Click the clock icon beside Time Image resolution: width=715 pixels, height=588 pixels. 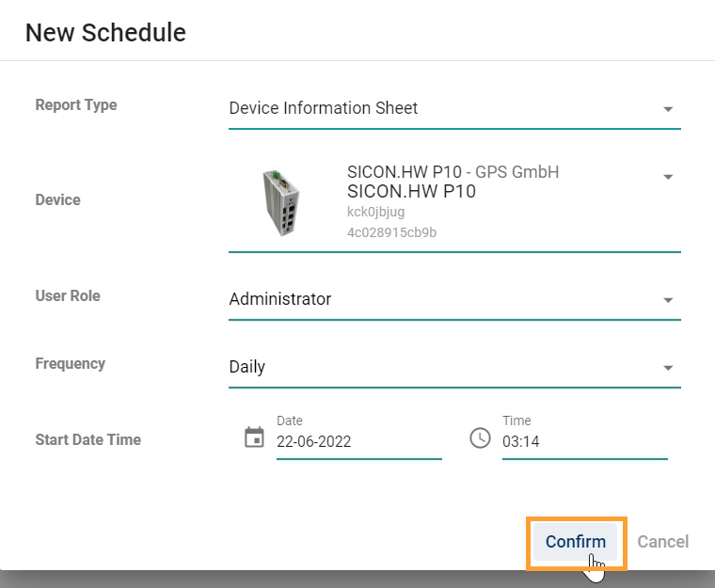480,437
